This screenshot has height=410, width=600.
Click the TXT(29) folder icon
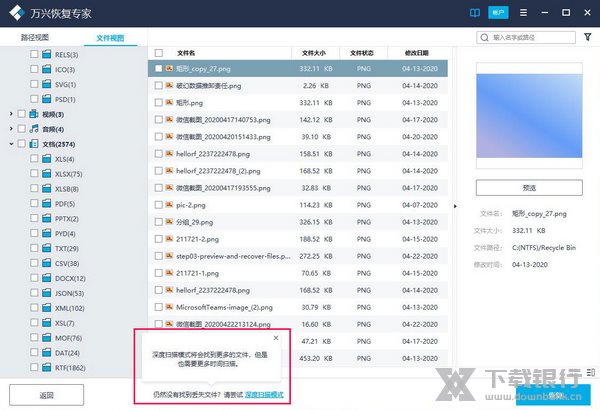point(47,248)
